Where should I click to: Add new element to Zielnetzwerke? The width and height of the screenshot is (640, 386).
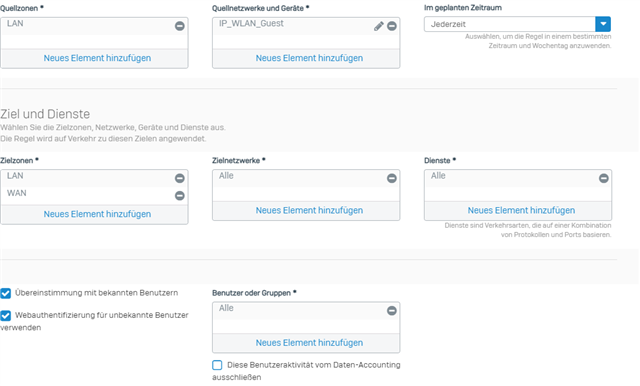click(309, 210)
